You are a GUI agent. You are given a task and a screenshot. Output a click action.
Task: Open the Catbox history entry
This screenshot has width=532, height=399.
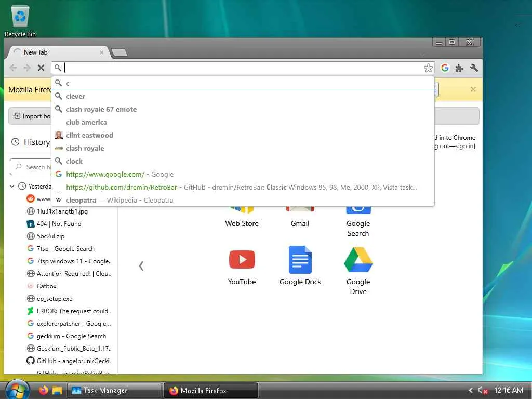(x=42, y=286)
